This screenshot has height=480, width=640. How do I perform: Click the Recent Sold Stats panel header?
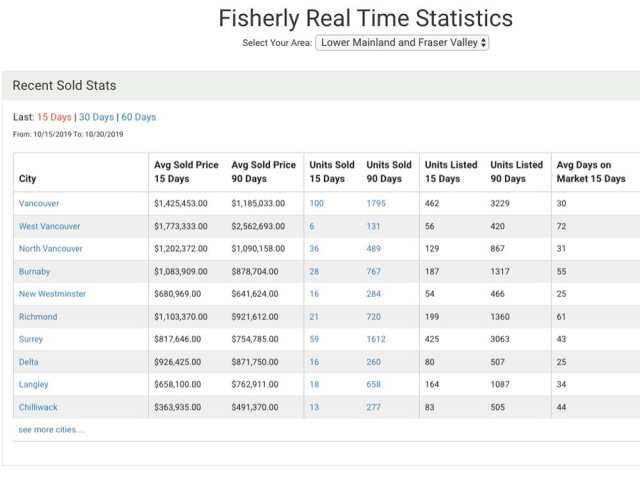[x=65, y=86]
